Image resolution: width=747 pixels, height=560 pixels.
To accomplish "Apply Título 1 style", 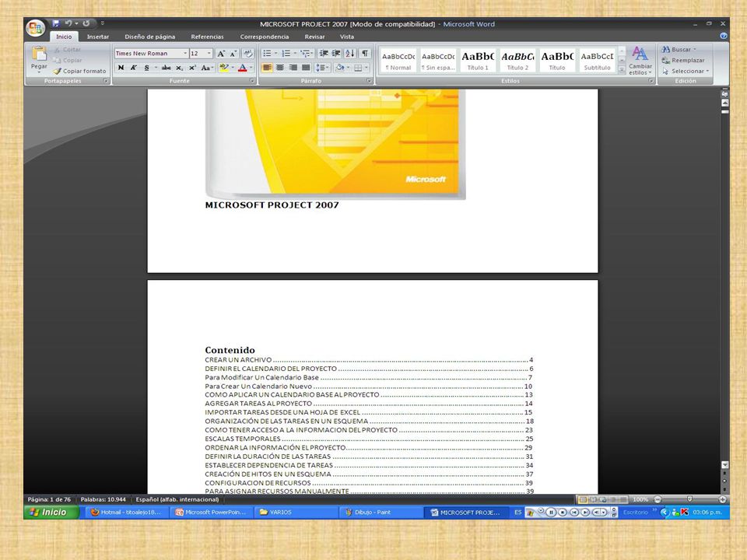I will coord(478,61).
